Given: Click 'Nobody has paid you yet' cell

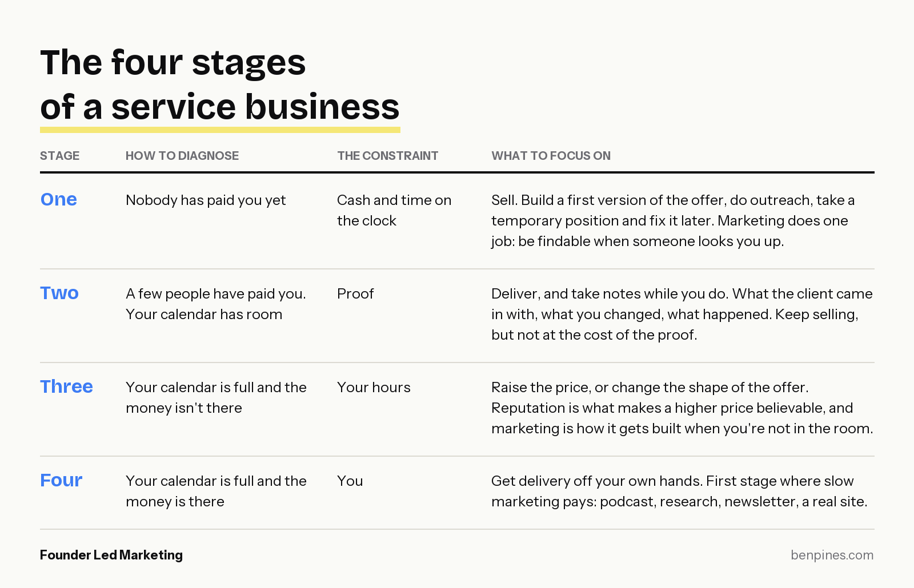Looking at the screenshot, I should point(206,200).
